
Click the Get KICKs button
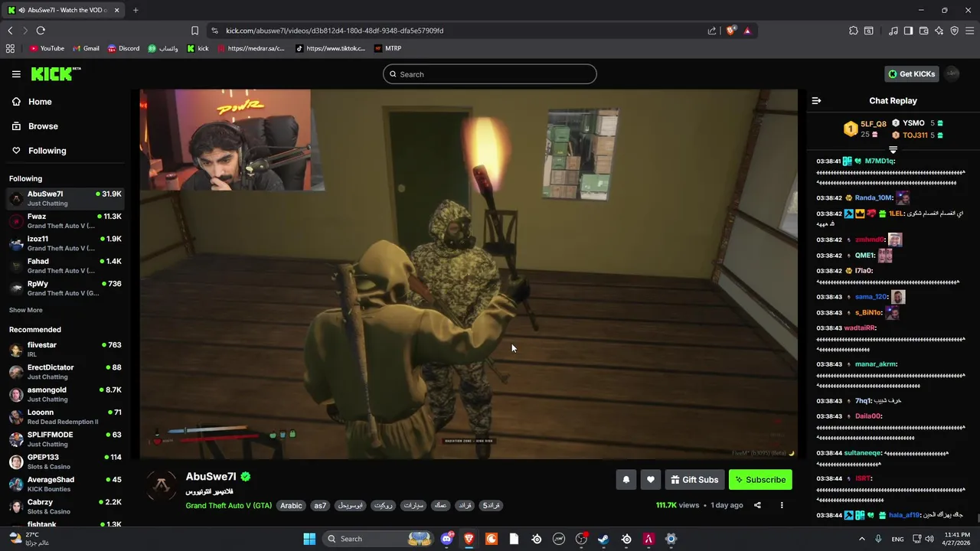[x=911, y=74]
